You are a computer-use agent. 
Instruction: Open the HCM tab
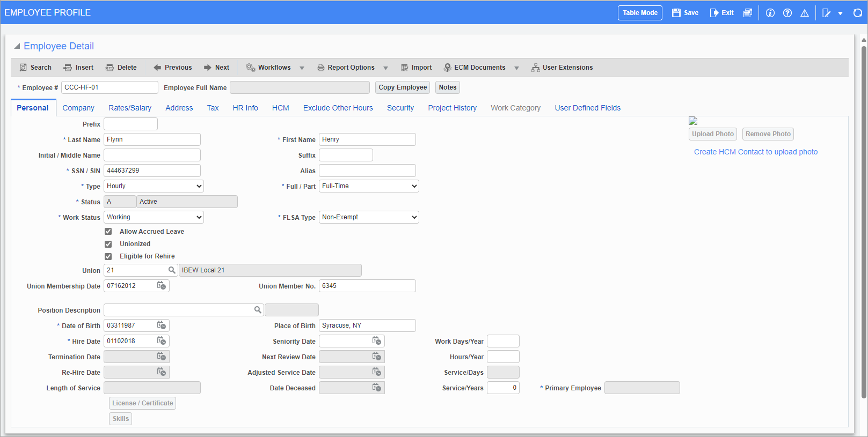pyautogui.click(x=281, y=108)
